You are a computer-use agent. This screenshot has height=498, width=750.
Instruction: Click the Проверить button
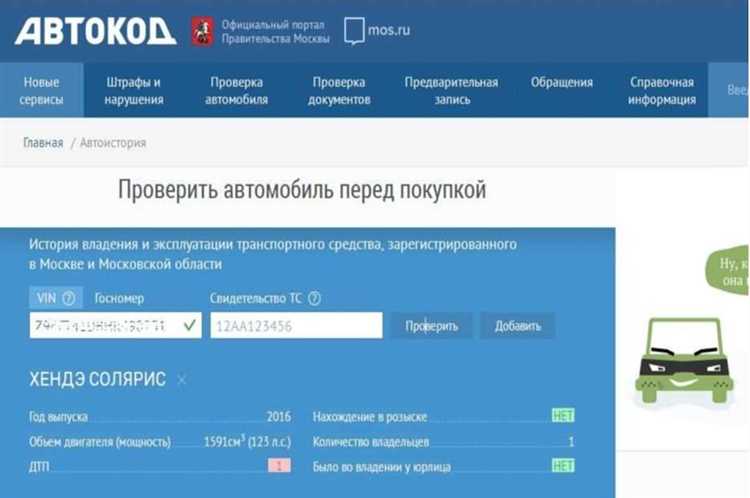[431, 326]
